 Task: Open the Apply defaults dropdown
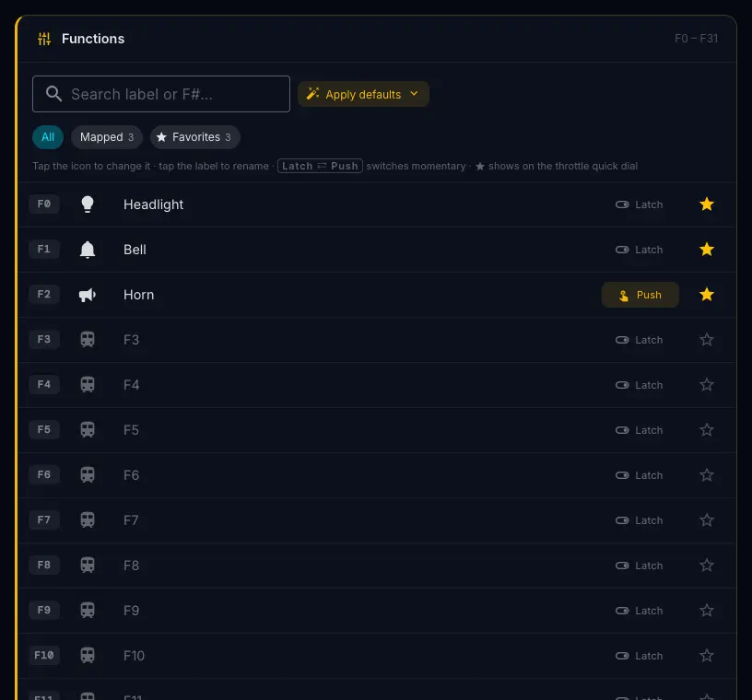click(363, 94)
